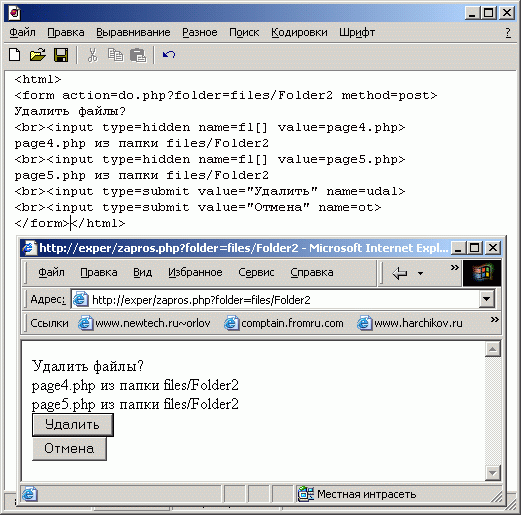
Task: Expand the Back button history dropdown
Action: pyautogui.click(x=420, y=273)
